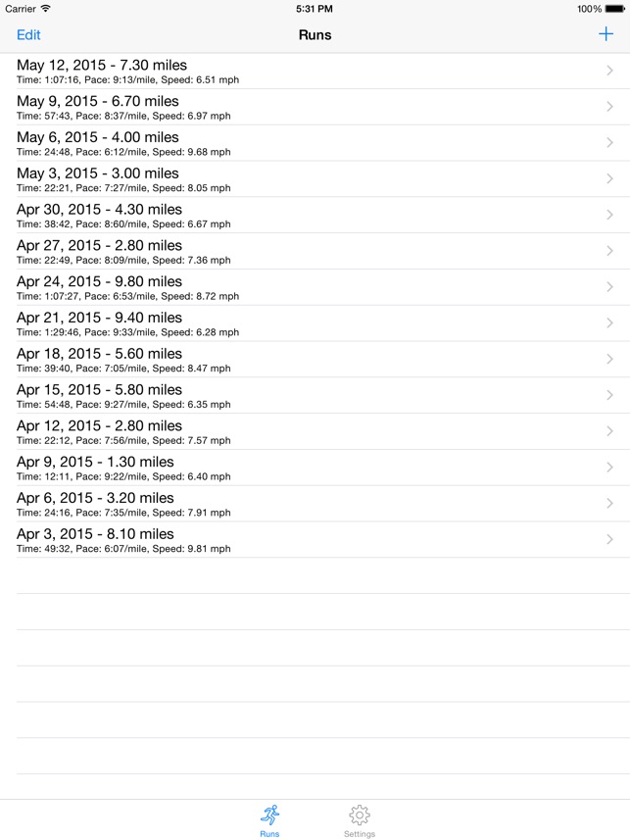Open chevron for Apr 24, 2015 run

coord(609,287)
